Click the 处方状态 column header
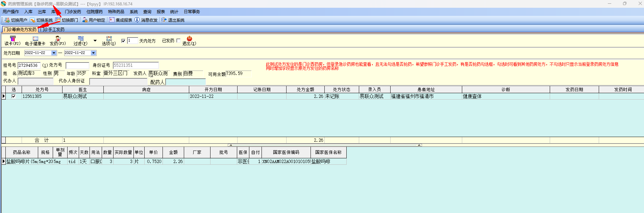Screen dimensions: 644x213 click(x=342, y=89)
